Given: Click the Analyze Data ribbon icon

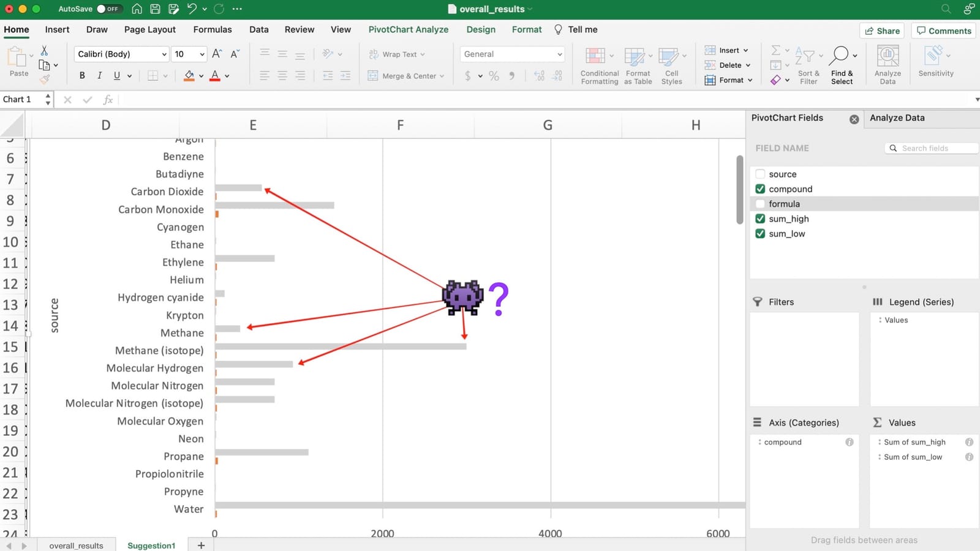Looking at the screenshot, I should 888,65.
